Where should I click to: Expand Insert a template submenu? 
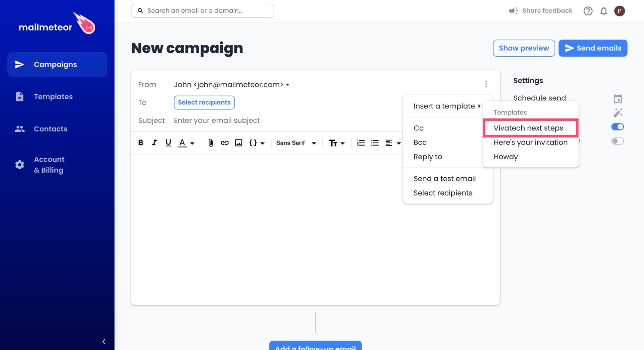point(447,106)
